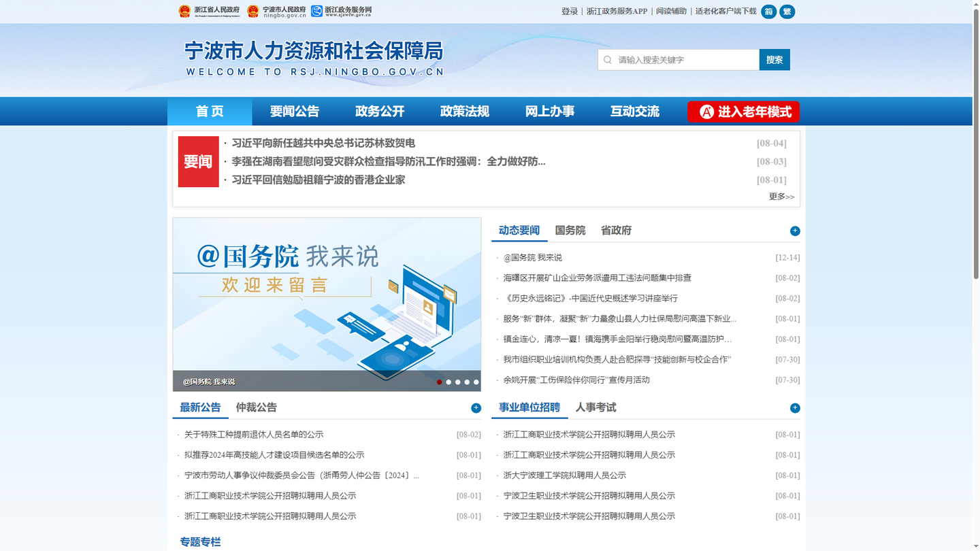
Task: Open 政策法规 navigation menu
Action: coord(465,112)
